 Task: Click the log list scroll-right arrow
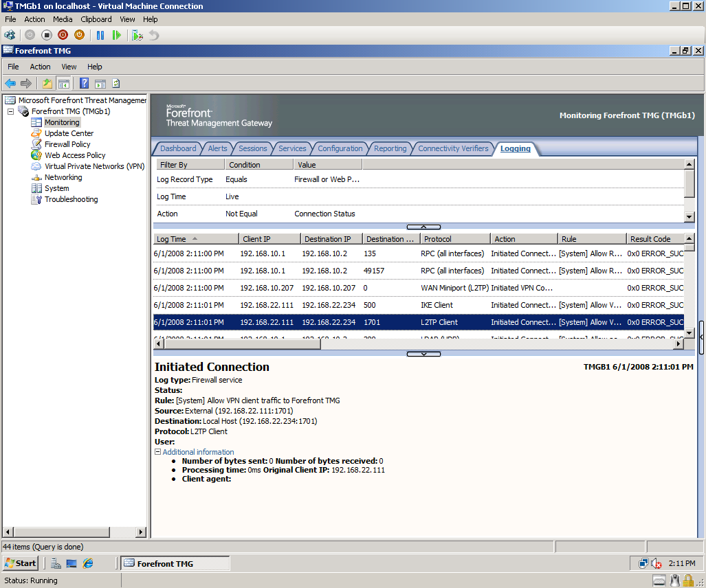(x=679, y=343)
